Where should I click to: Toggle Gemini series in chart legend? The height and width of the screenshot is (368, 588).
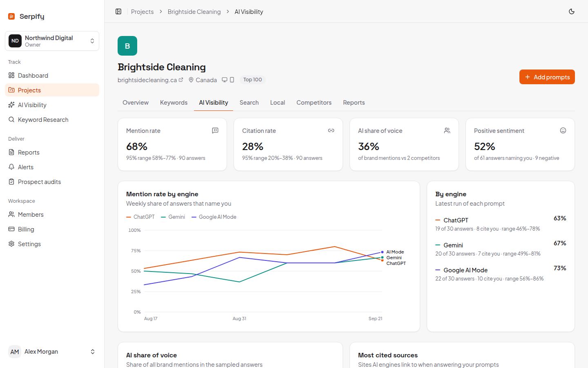173,217
